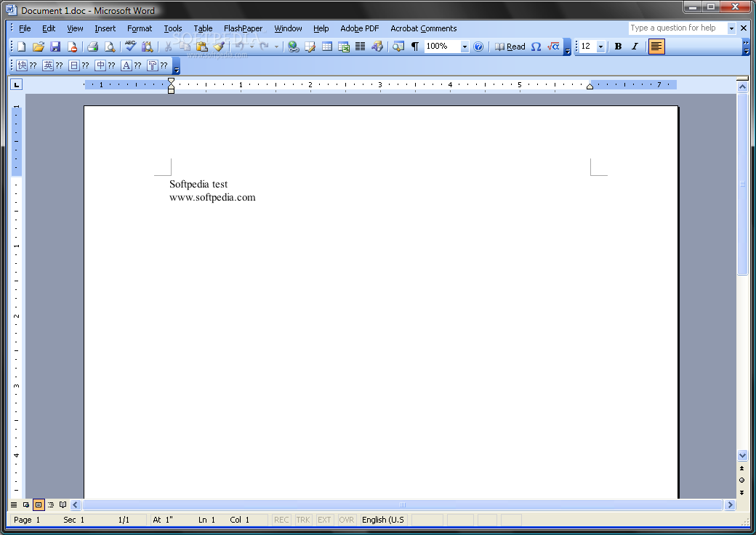The image size is (756, 535).
Task: Expand Formatting toolbar options arrow
Action: tap(747, 47)
